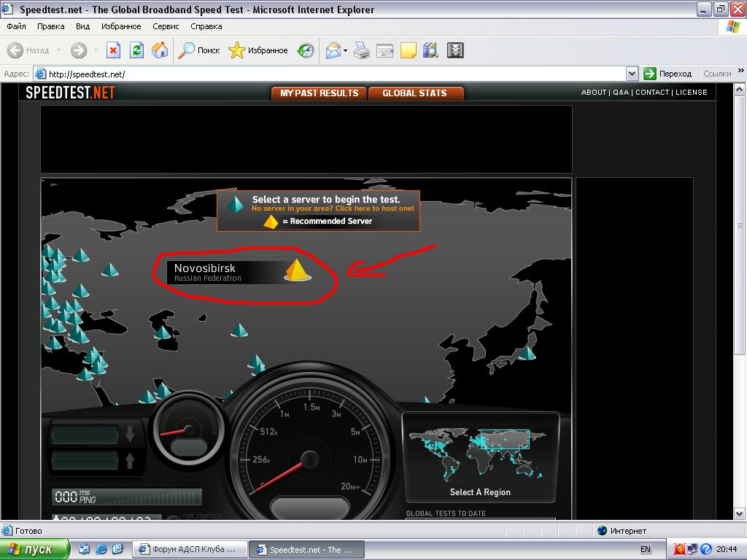Click the network monitors tray icon

click(x=692, y=550)
